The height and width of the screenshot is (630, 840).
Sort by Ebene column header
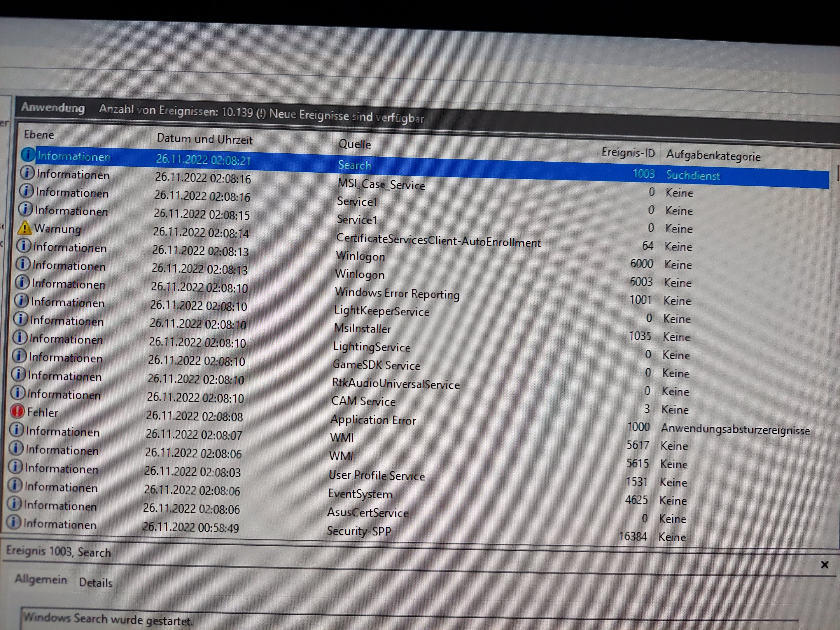click(39, 135)
